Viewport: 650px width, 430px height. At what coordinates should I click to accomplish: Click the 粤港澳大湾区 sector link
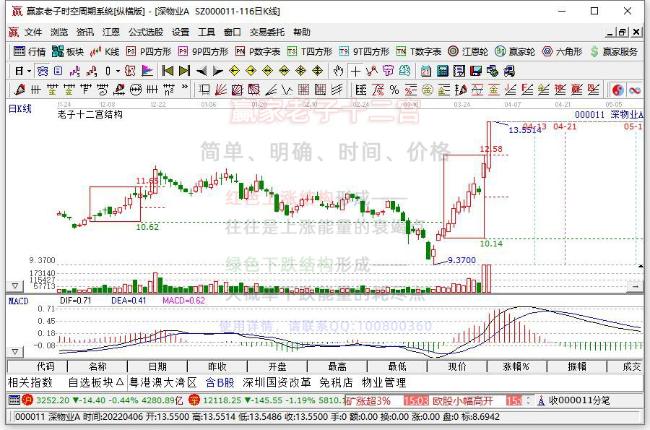162,382
